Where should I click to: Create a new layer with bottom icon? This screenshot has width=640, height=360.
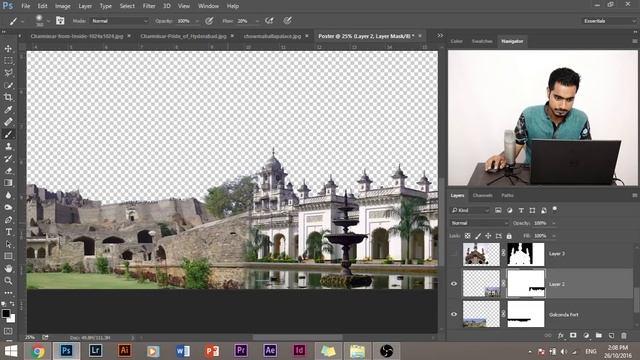click(611, 336)
